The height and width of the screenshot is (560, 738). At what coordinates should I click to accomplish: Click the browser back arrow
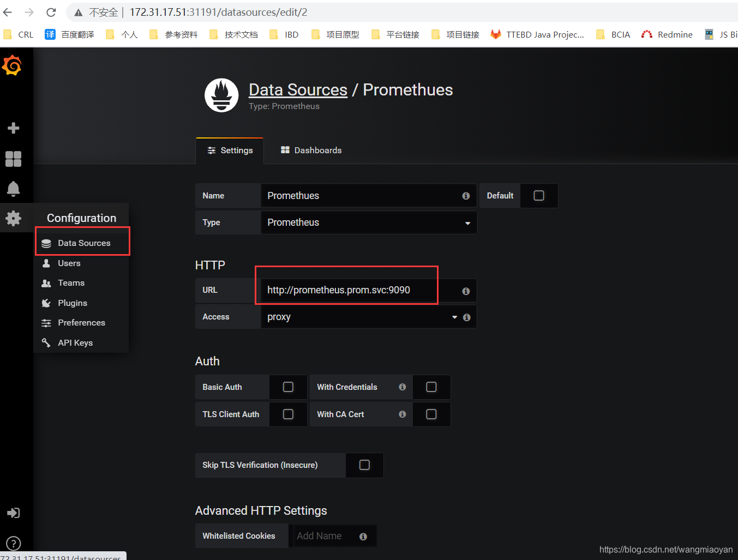(8, 12)
